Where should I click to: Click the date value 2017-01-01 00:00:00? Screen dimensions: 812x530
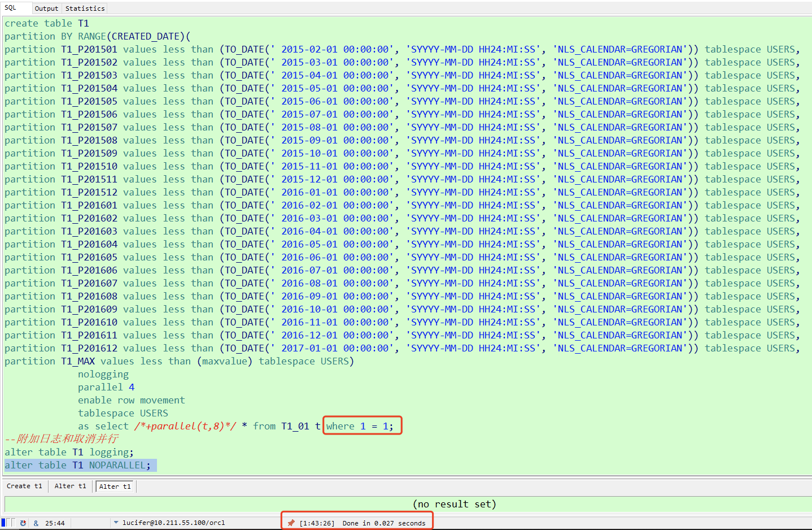(335, 348)
